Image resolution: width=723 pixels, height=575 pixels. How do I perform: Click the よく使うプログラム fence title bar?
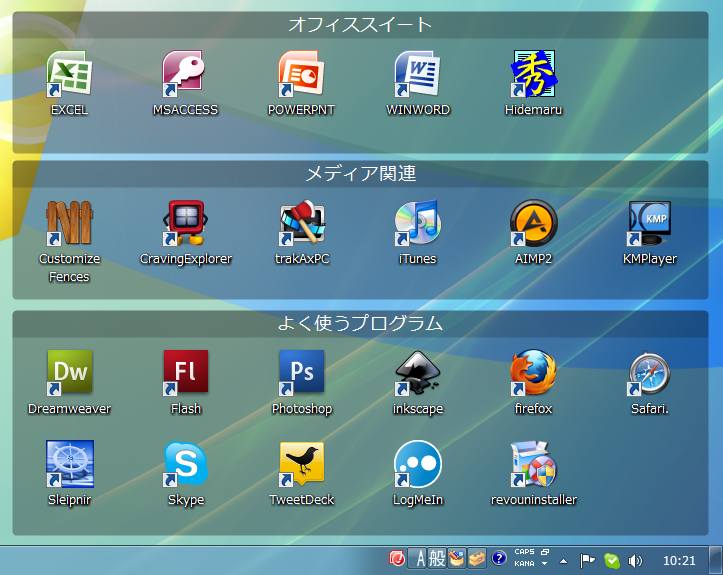coord(360,323)
